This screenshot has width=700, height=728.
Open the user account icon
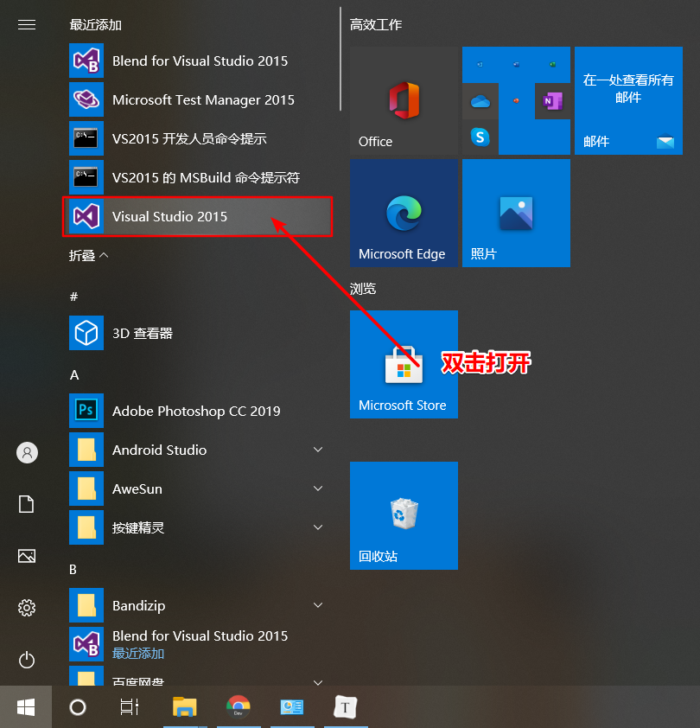[27, 453]
